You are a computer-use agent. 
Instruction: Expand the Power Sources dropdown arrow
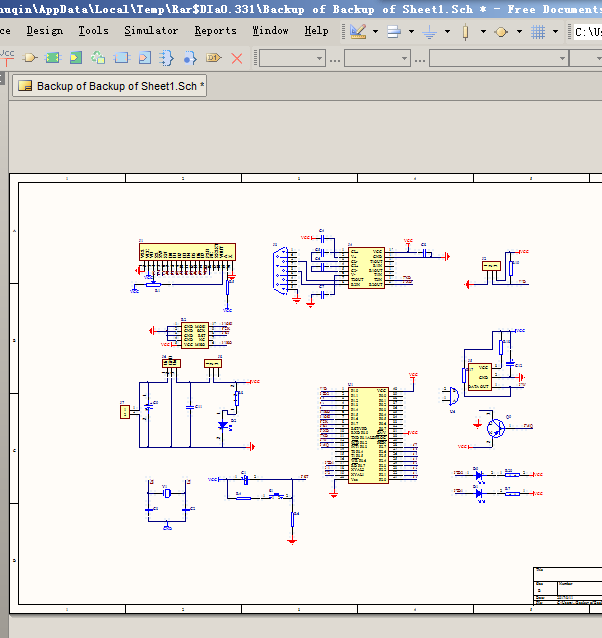click(x=447, y=31)
